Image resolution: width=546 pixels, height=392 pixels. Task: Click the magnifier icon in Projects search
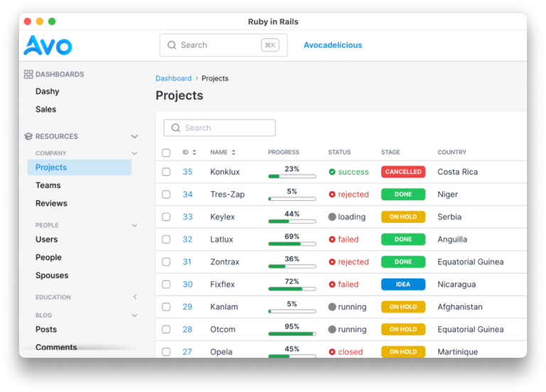pyautogui.click(x=176, y=128)
